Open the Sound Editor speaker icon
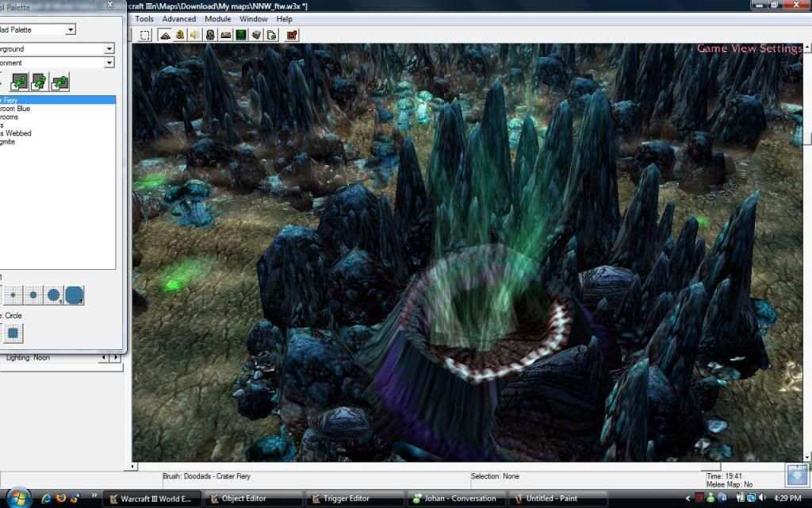812x508 pixels. (x=195, y=35)
